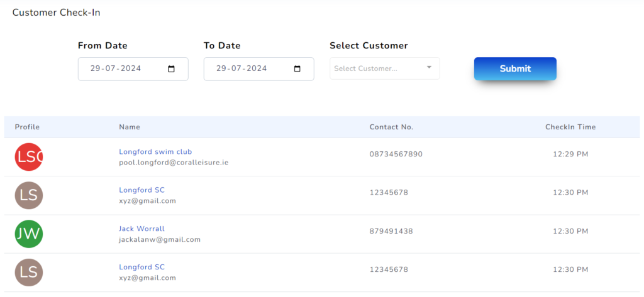Viewport: 644px width, 297px height.
Task: Click the 'Select Customer...' placeholder text
Action: [x=365, y=68]
